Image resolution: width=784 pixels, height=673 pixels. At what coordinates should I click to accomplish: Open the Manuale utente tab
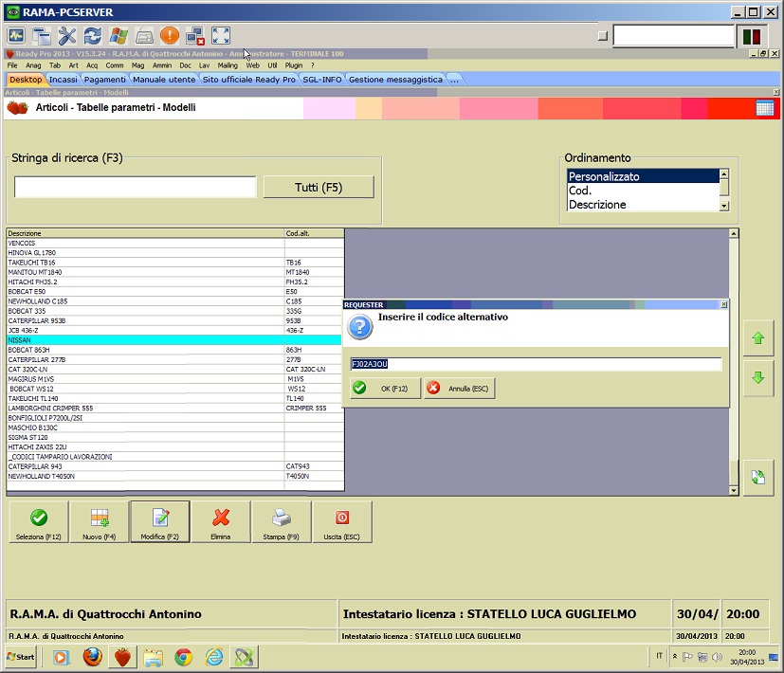164,80
